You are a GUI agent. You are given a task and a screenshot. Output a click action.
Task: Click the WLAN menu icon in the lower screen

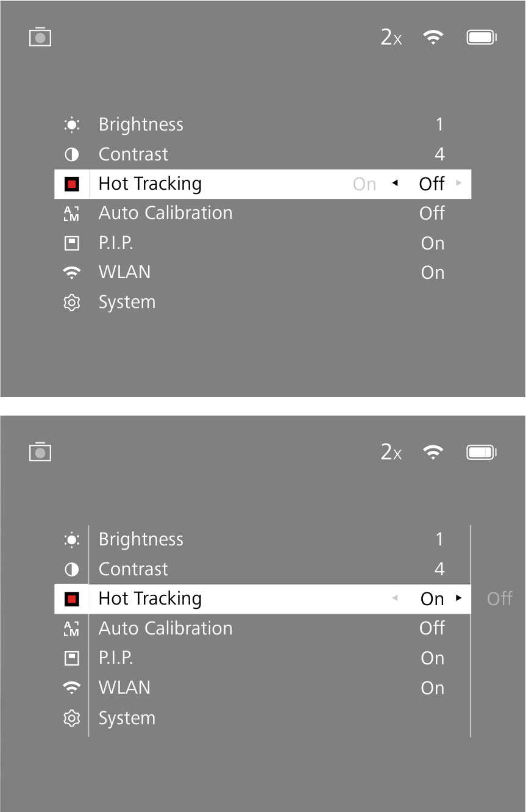(x=72, y=688)
